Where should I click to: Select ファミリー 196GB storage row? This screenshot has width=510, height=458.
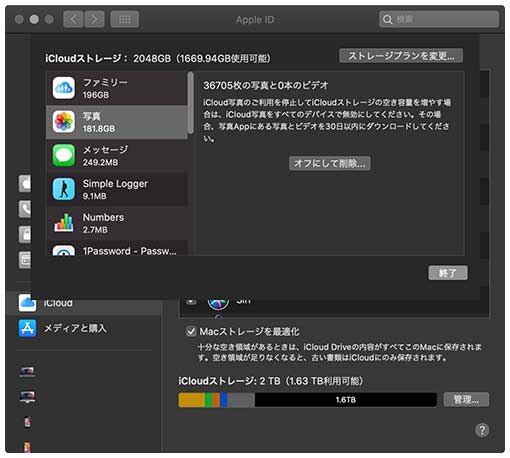click(117, 88)
